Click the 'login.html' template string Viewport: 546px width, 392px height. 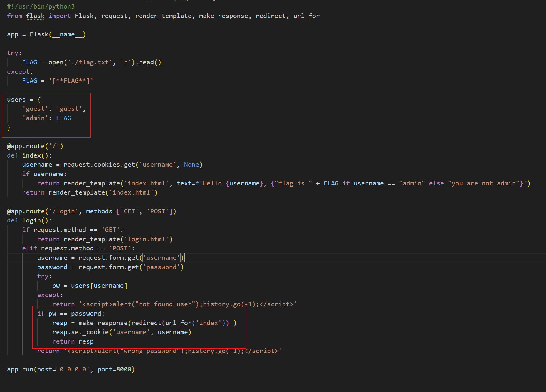(x=146, y=239)
